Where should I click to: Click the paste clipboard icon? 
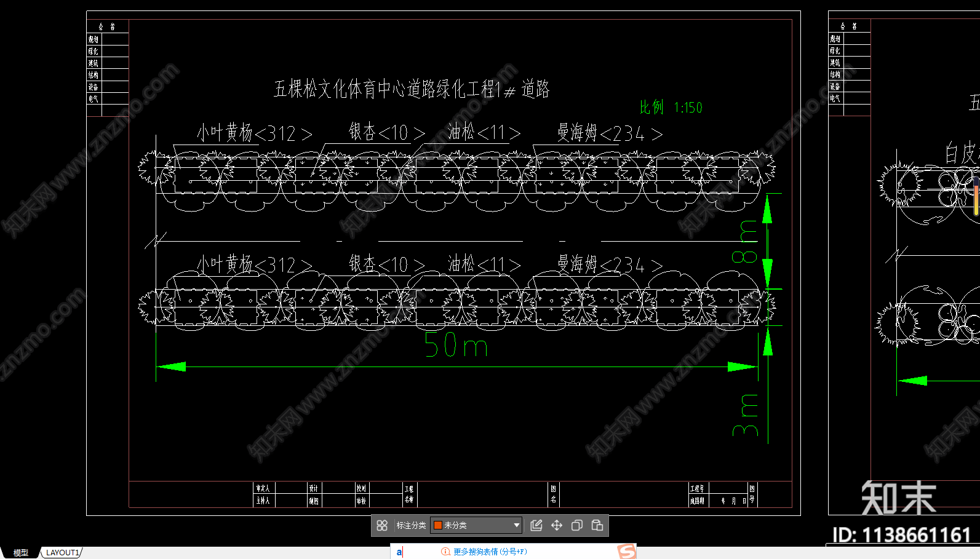pos(597,525)
